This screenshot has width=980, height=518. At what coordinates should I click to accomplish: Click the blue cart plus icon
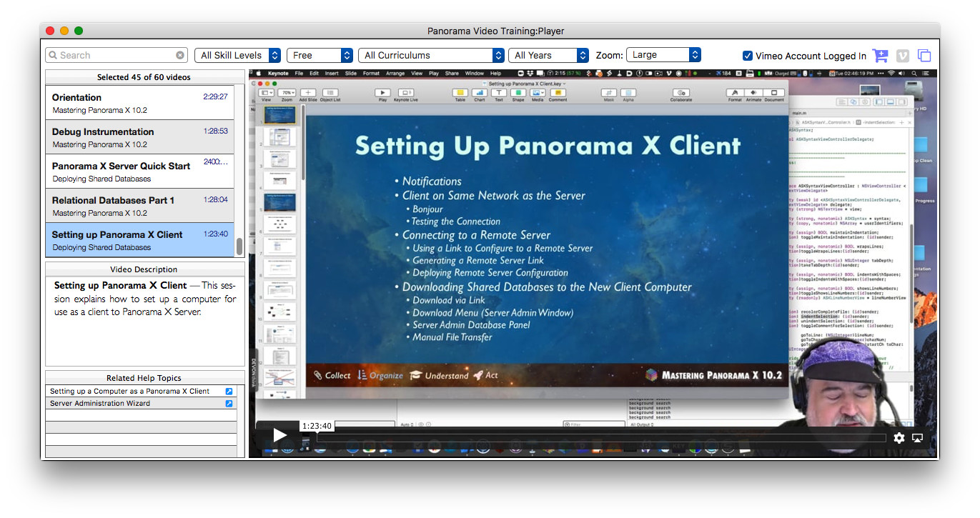coord(881,56)
